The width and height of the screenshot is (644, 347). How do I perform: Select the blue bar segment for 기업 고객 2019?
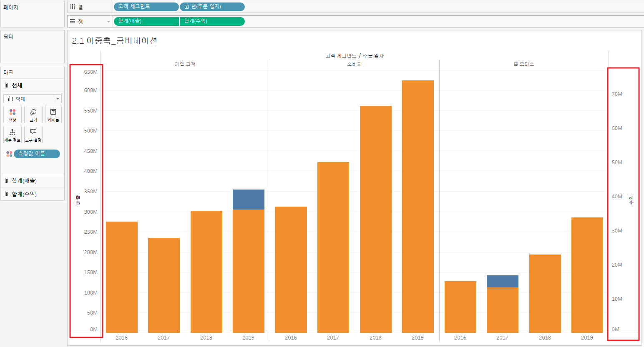click(249, 200)
